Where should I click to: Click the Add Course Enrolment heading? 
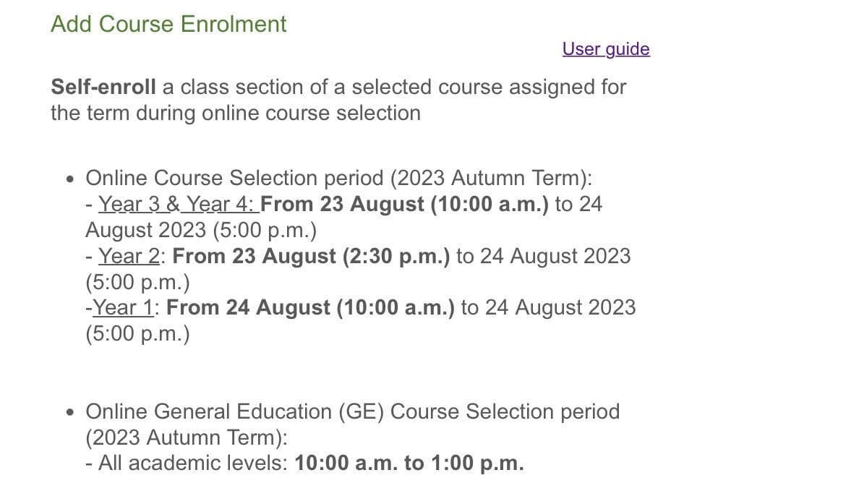168,24
